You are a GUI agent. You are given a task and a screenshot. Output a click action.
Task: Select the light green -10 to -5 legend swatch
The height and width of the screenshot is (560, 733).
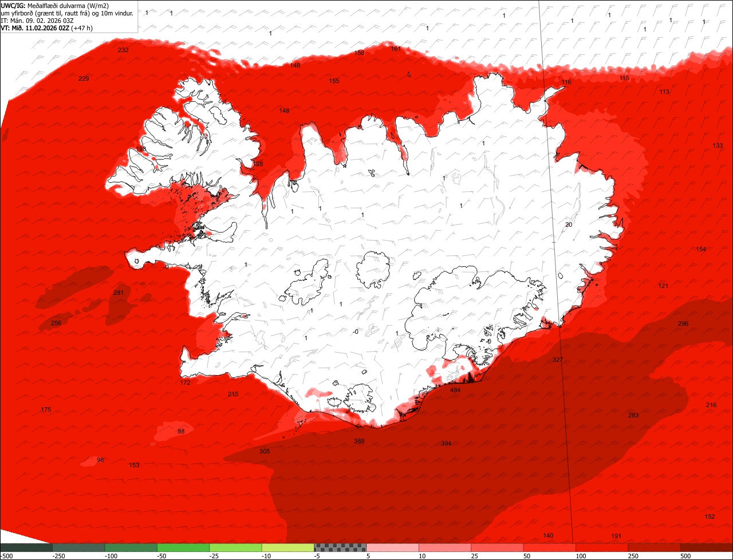pos(288,547)
